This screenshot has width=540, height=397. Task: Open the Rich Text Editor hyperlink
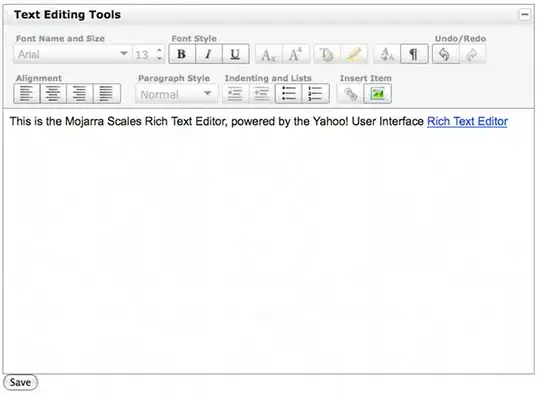[467, 122]
